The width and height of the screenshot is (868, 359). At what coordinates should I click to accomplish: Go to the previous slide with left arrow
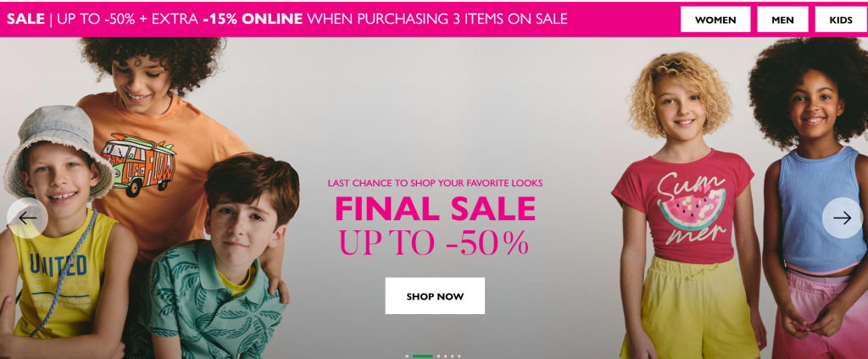(26, 218)
